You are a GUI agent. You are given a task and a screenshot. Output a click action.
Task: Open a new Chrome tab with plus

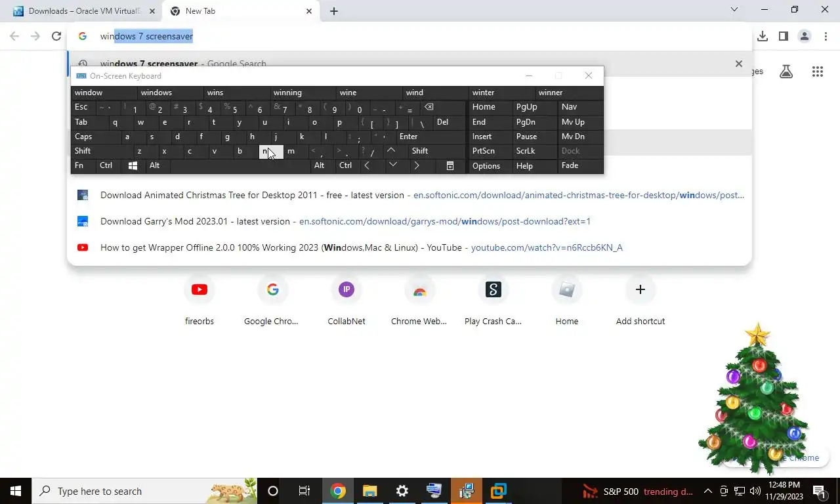pos(334,11)
